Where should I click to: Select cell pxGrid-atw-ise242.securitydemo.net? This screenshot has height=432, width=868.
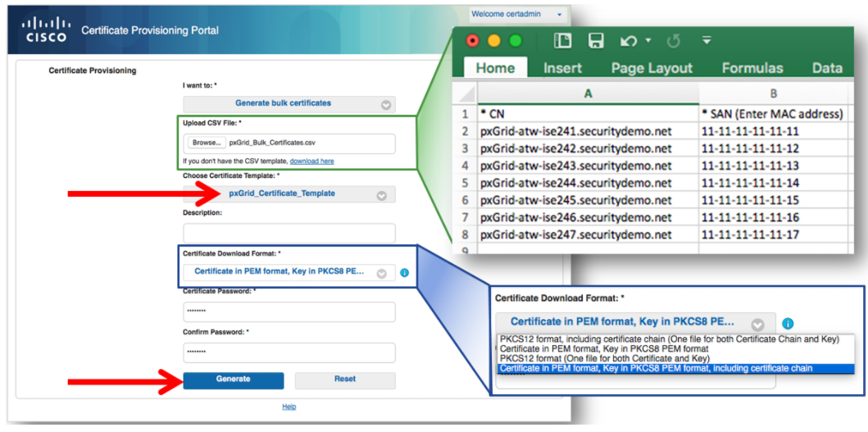point(588,148)
